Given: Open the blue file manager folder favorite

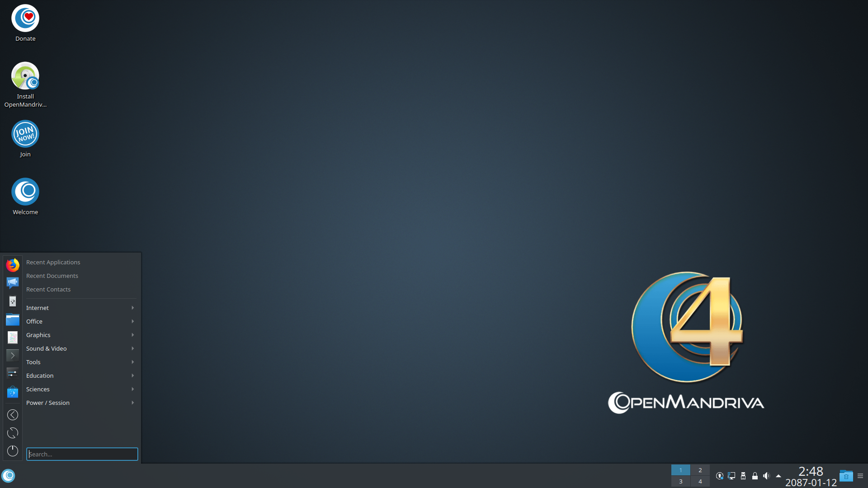Looking at the screenshot, I should (x=13, y=319).
